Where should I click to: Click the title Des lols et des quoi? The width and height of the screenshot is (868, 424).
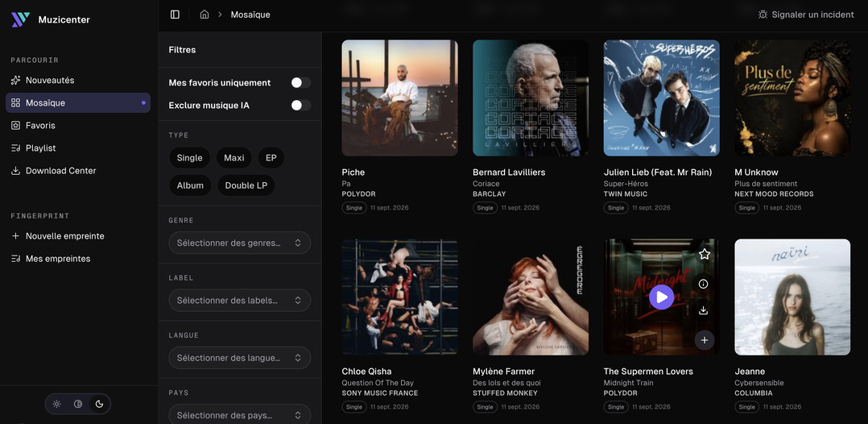pyautogui.click(x=506, y=382)
